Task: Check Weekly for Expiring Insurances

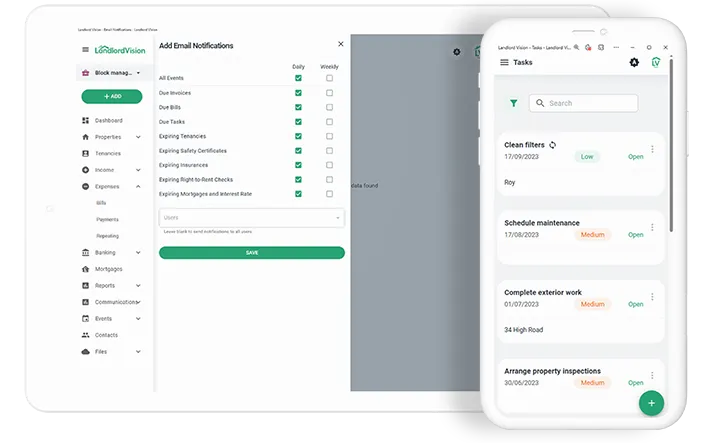Action: pyautogui.click(x=329, y=165)
